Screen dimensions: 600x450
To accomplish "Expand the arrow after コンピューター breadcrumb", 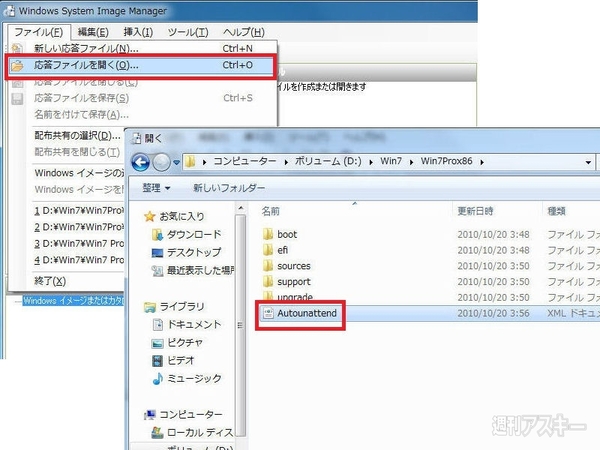I will tap(286, 162).
